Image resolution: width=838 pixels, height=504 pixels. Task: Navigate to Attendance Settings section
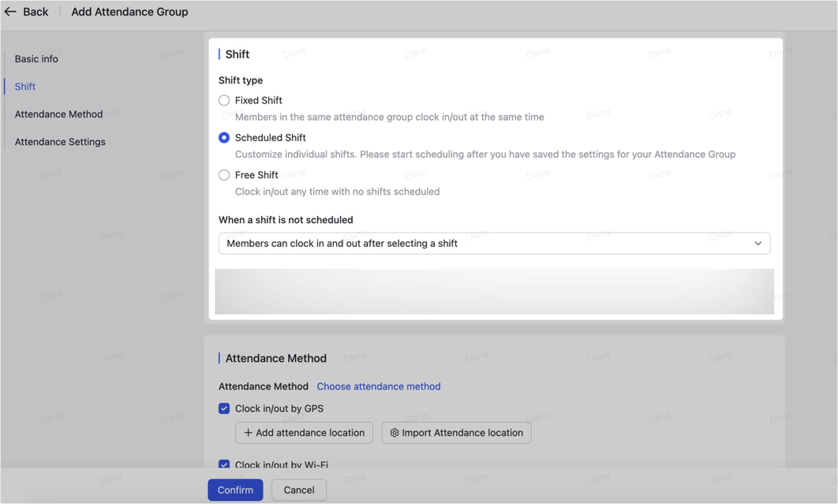coord(60,142)
